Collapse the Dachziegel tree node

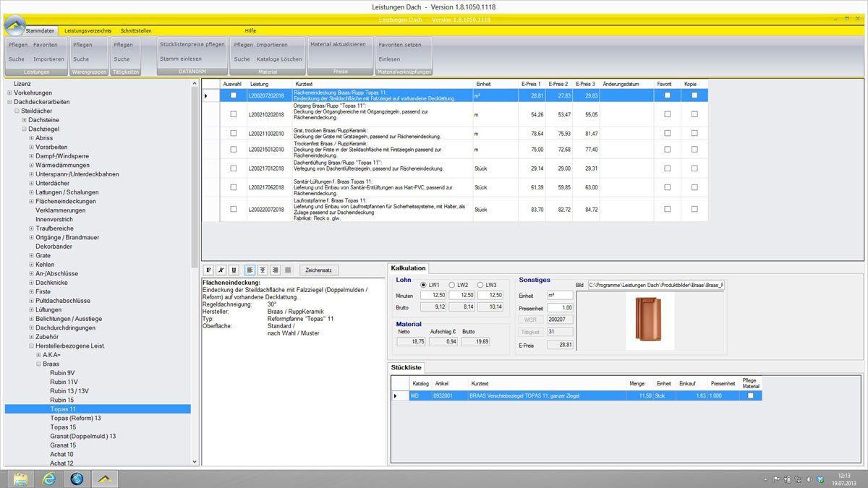coord(25,129)
